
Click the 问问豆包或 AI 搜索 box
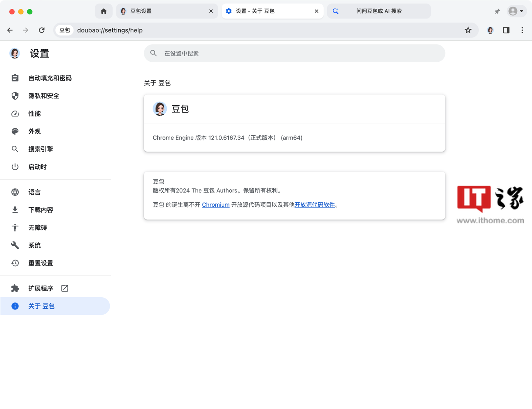(379, 11)
